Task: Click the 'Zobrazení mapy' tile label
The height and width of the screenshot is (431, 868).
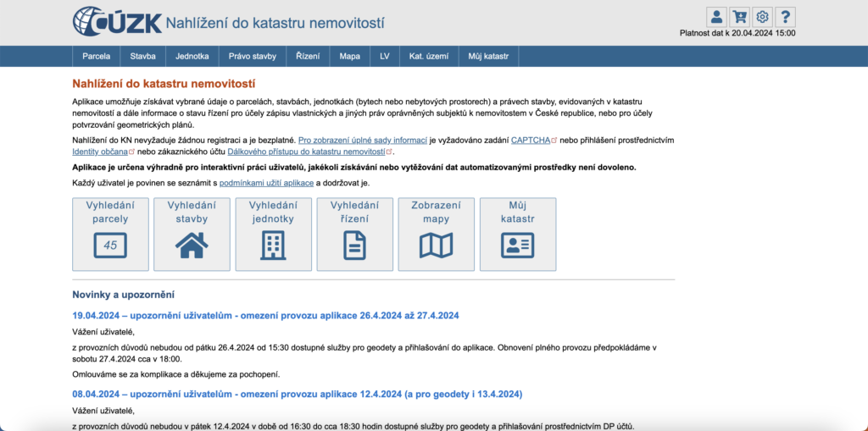Action: pyautogui.click(x=437, y=212)
